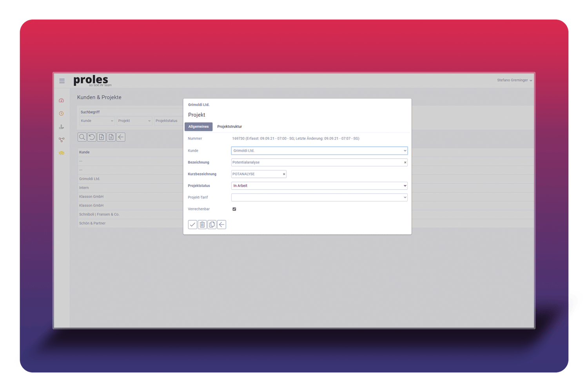Click the Kunden & Projekte page heading
The height and width of the screenshot is (392, 588).
[x=99, y=98]
